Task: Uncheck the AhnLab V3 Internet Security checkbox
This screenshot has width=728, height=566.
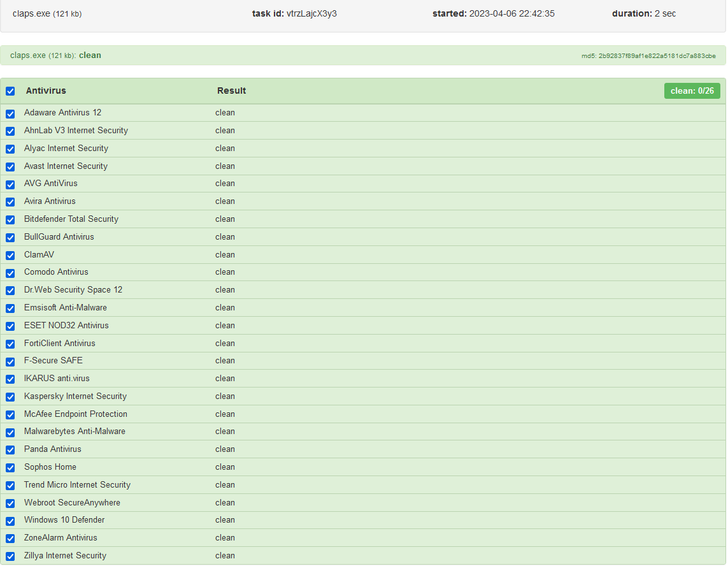Action: pyautogui.click(x=10, y=131)
